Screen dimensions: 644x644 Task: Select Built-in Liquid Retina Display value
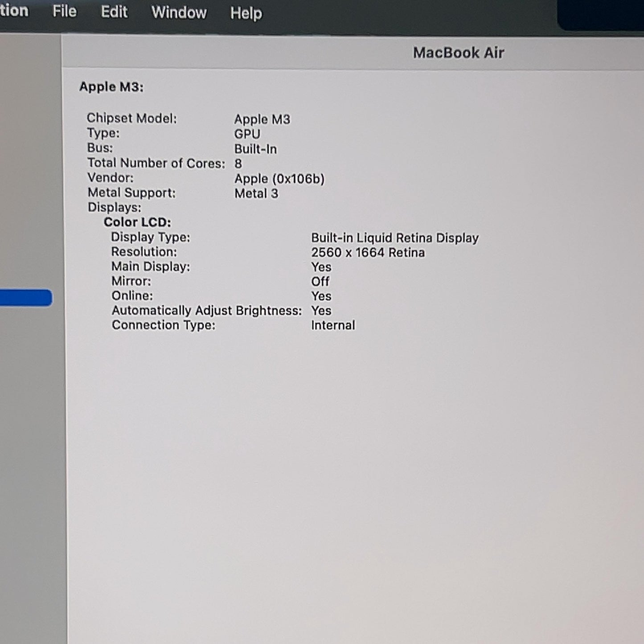coord(395,238)
